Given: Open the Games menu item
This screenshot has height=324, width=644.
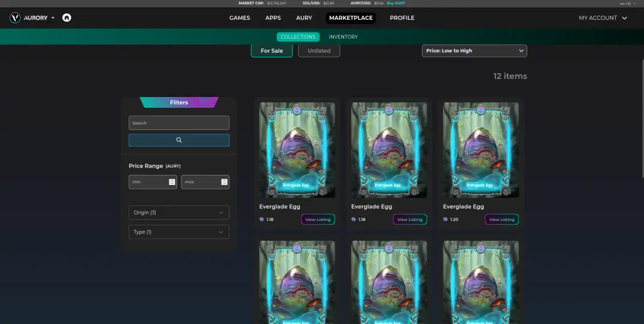Looking at the screenshot, I should click(239, 18).
